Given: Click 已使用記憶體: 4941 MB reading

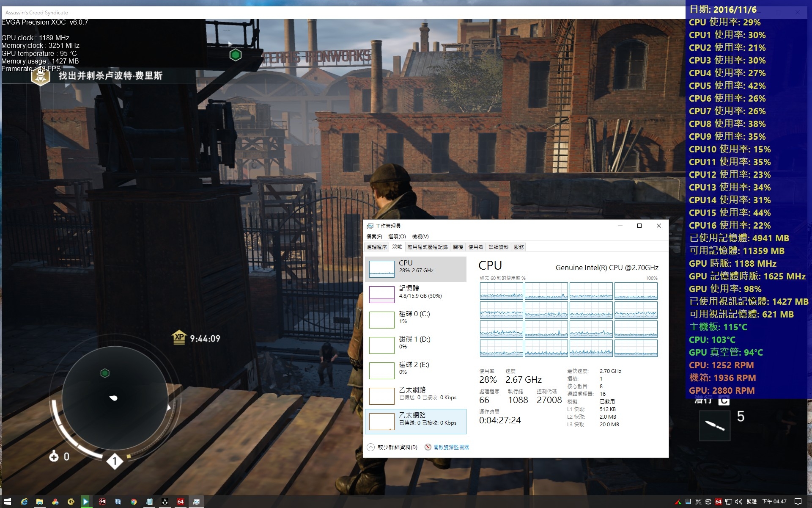Looking at the screenshot, I should coord(739,238).
